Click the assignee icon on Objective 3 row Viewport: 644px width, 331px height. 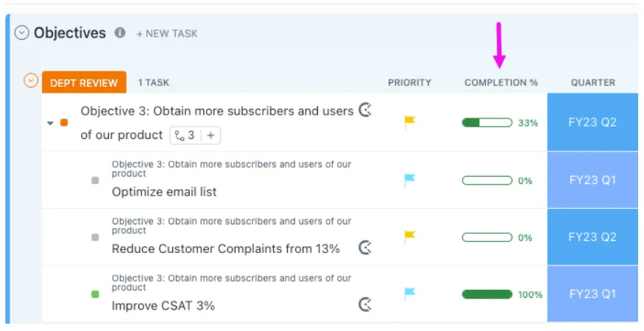(x=365, y=110)
